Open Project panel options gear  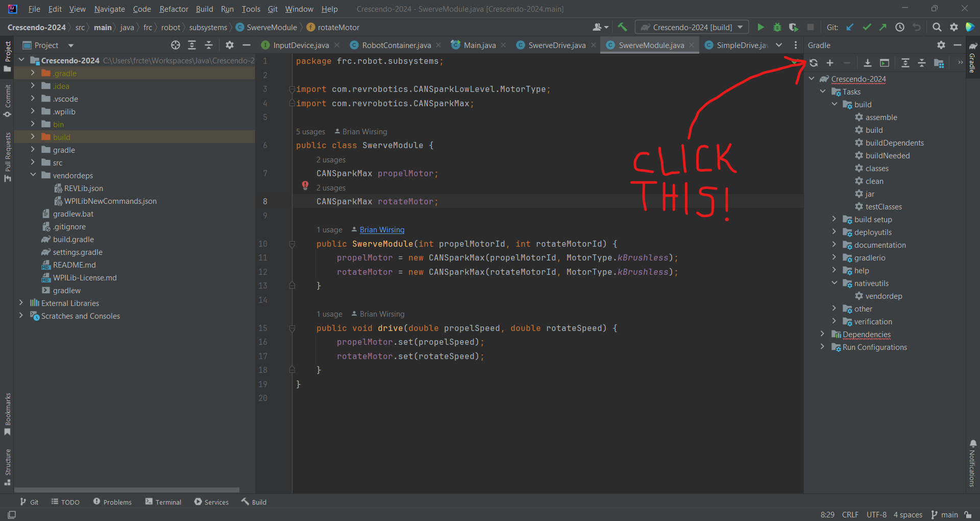230,45
